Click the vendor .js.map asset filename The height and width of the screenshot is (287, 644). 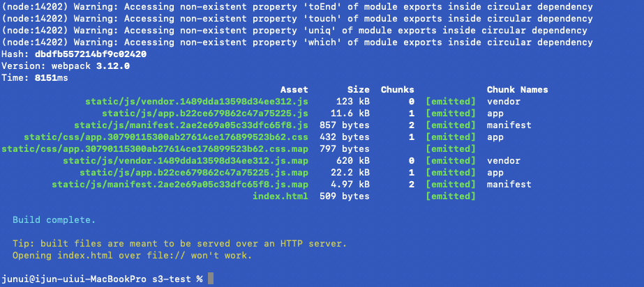pos(186,161)
